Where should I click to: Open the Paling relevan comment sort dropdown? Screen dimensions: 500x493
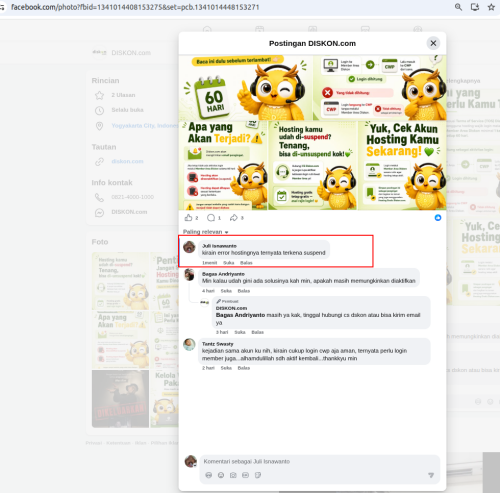(205, 232)
